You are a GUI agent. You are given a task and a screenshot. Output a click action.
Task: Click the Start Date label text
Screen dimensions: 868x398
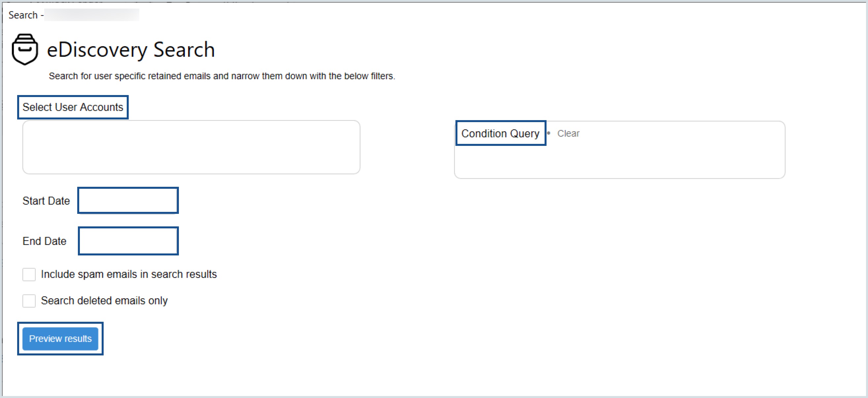point(46,201)
